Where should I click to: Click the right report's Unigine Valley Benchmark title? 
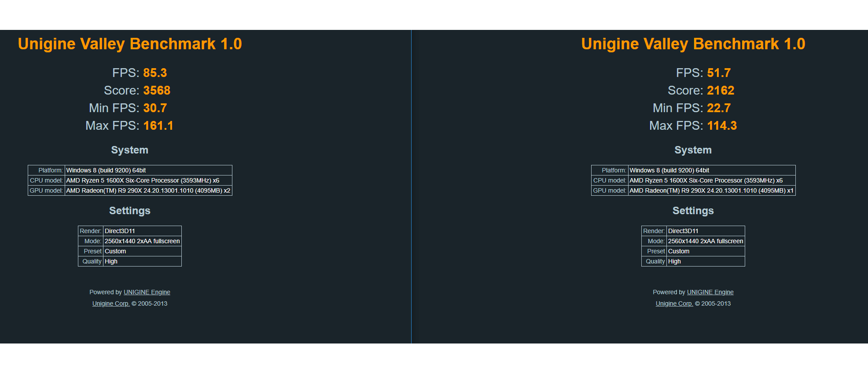coord(693,44)
